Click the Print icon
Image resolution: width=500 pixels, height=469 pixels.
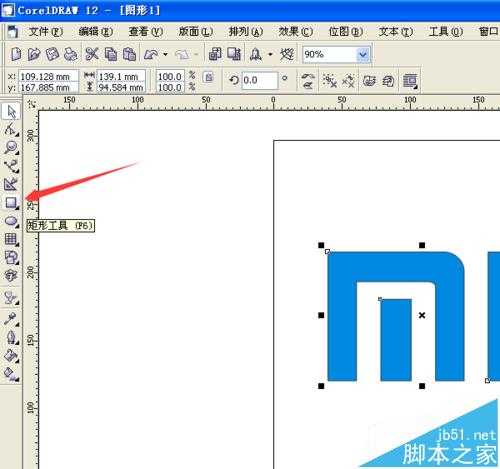point(70,54)
